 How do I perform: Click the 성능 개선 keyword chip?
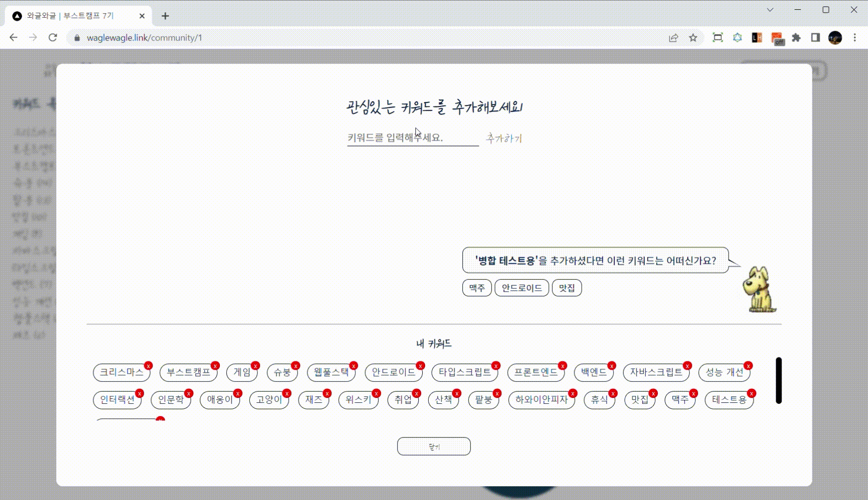[x=724, y=372]
